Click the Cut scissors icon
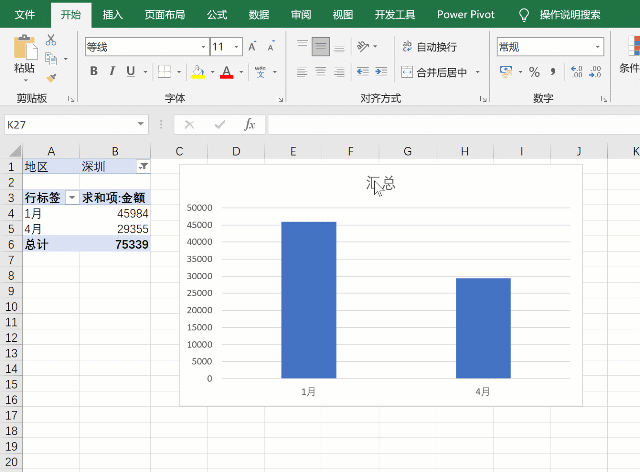The width and height of the screenshot is (640, 472). pyautogui.click(x=51, y=40)
